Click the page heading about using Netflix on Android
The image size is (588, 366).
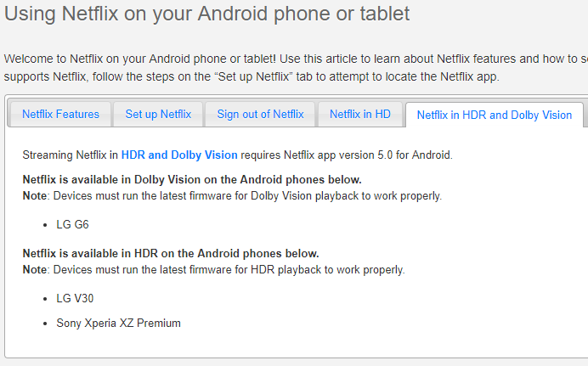click(206, 14)
